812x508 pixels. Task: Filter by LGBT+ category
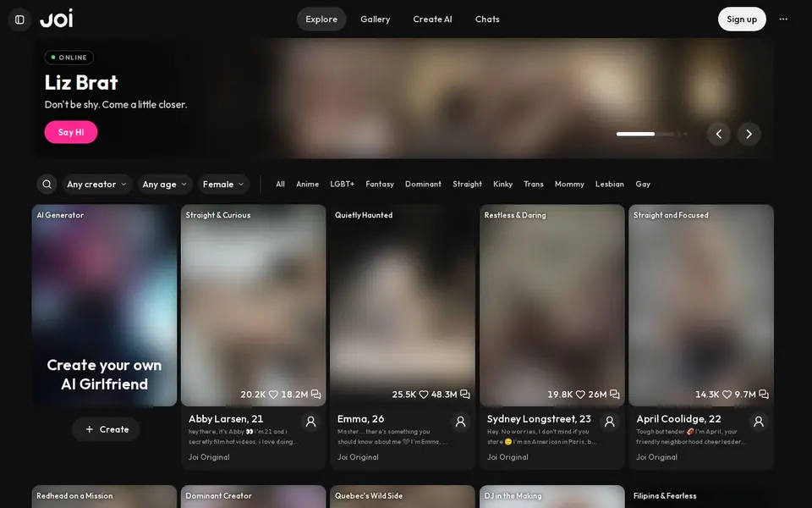click(x=343, y=184)
